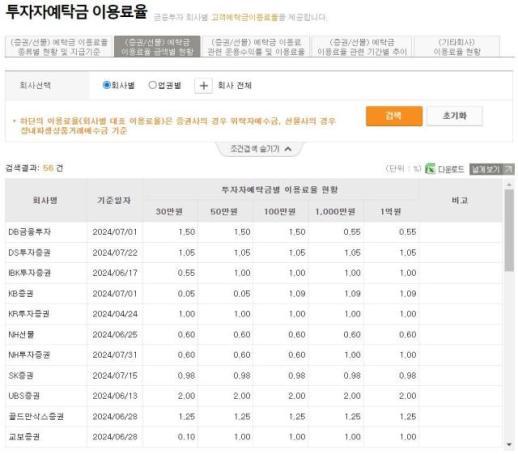The image size is (518, 454).
Task: Click the 비고 column header
Action: tap(460, 200)
